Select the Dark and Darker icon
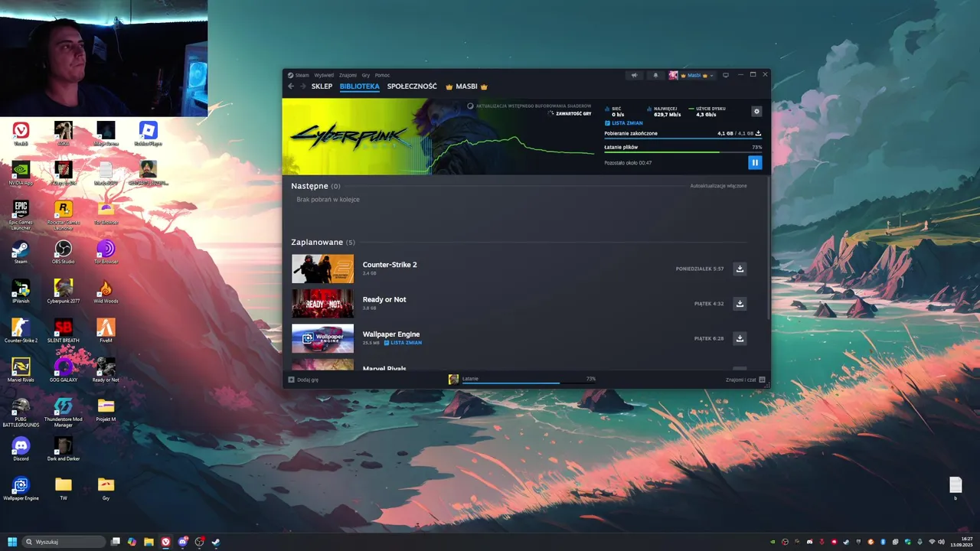 coord(64,448)
